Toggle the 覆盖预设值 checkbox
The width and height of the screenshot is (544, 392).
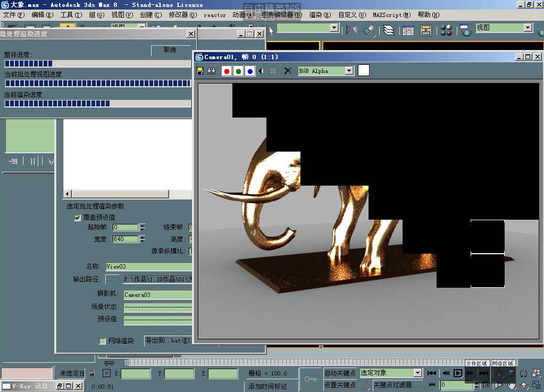point(78,218)
